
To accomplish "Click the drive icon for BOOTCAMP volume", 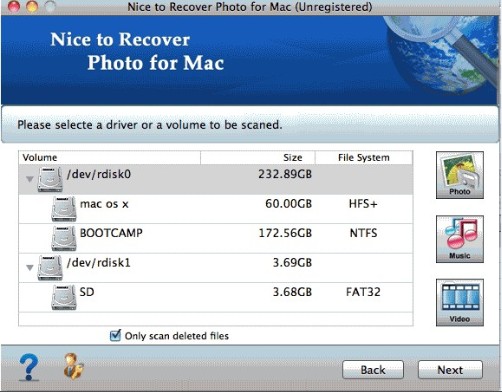I will pos(64,238).
